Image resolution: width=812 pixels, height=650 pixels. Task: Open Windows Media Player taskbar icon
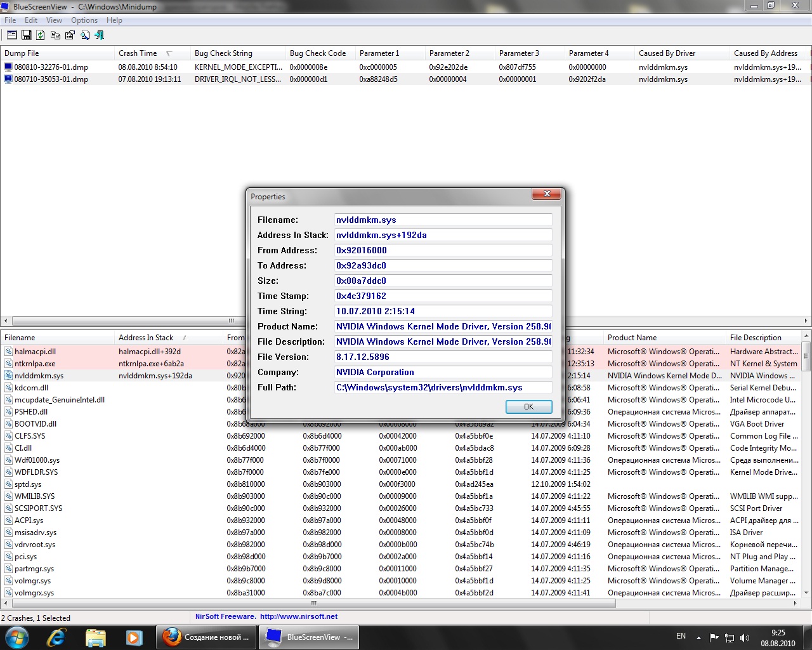pyautogui.click(x=134, y=637)
